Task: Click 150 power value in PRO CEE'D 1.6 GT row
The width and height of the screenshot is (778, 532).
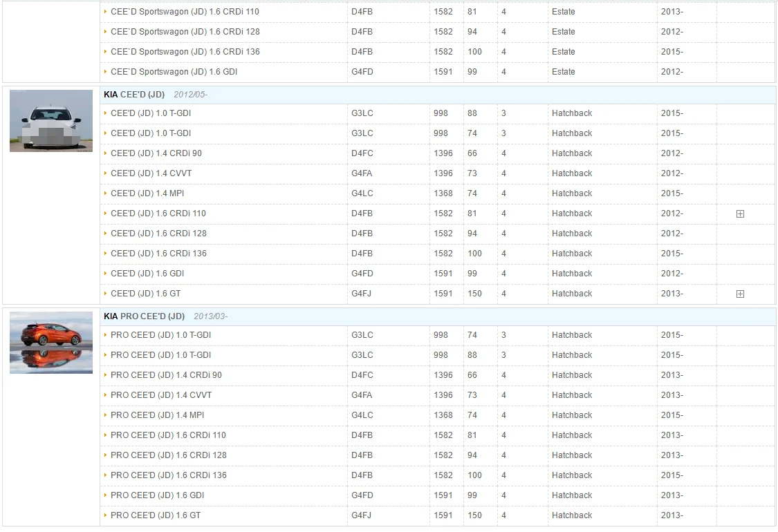Action: click(475, 515)
